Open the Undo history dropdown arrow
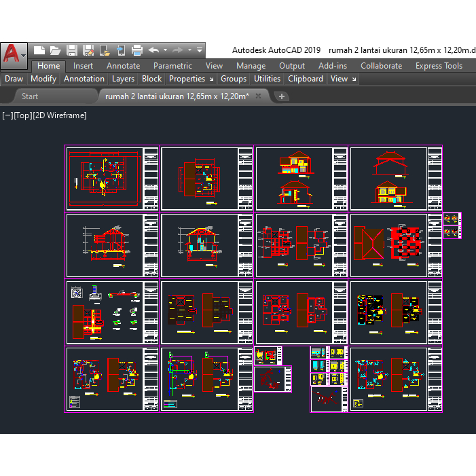The width and height of the screenshot is (476, 476). (x=166, y=50)
